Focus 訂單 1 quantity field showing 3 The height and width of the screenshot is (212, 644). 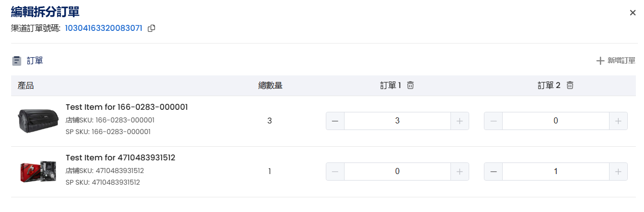[x=397, y=121]
